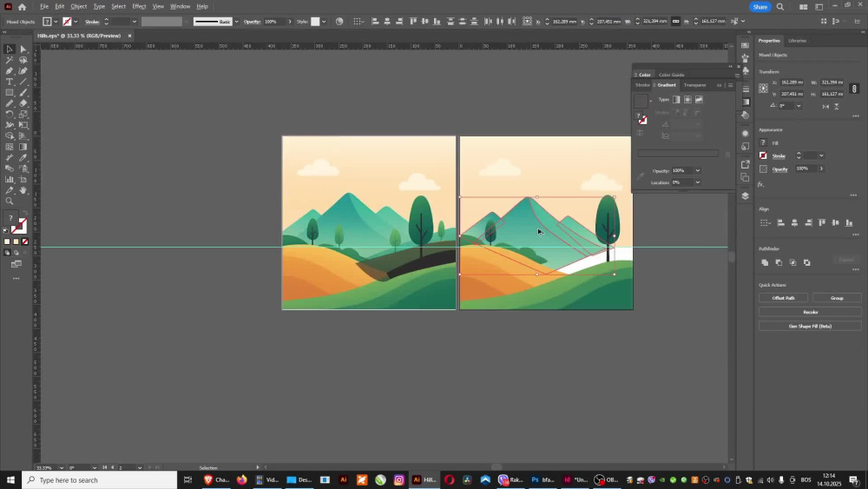Open the rotation angle dropdown
The width and height of the screenshot is (868, 489).
[799, 106]
